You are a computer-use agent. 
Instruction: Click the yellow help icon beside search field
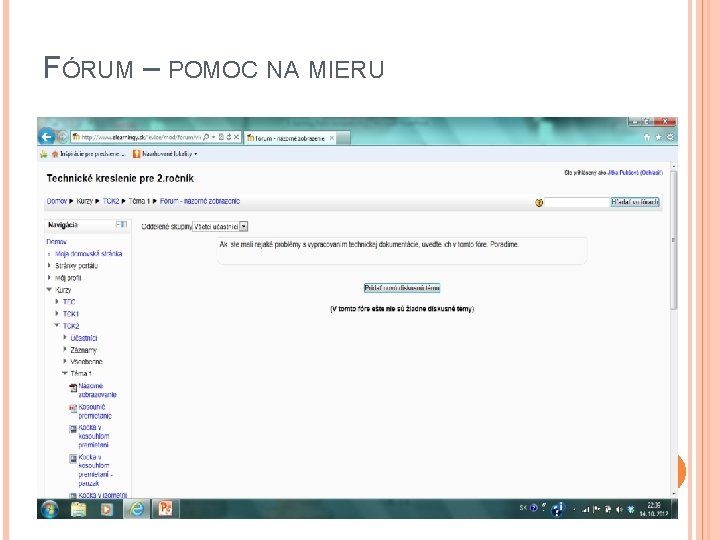(539, 202)
